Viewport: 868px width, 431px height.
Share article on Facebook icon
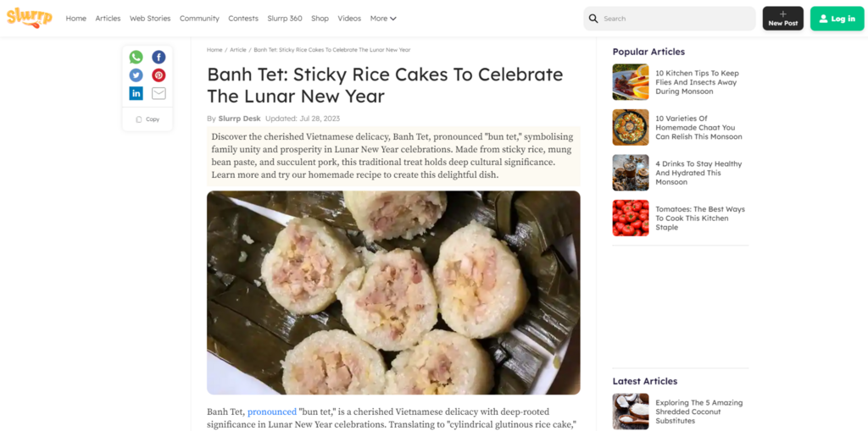(x=159, y=58)
